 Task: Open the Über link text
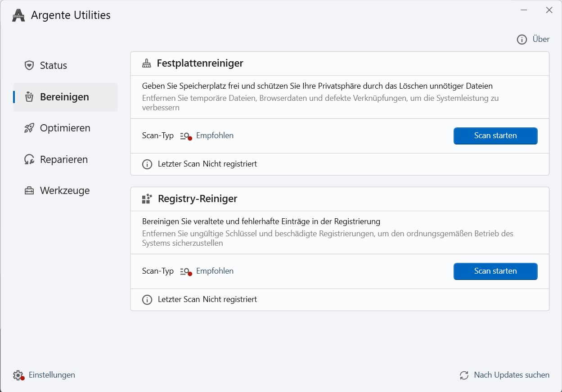(541, 39)
